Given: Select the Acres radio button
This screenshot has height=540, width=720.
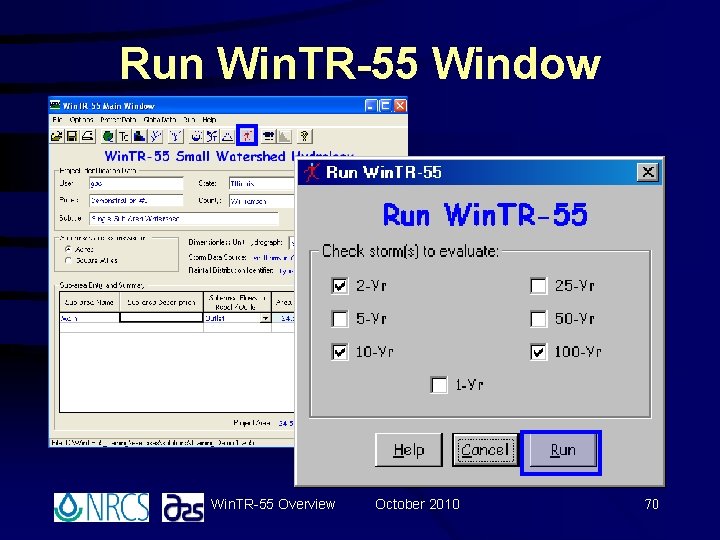Looking at the screenshot, I should [68, 249].
